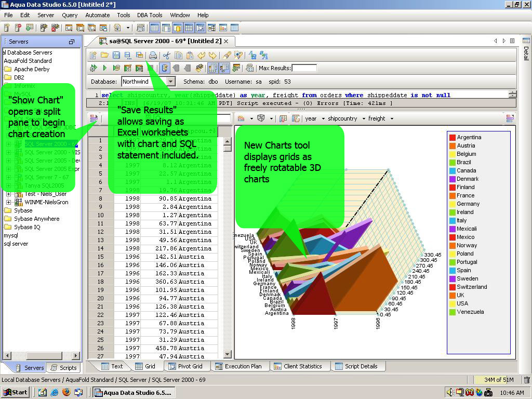Toggle the table grid button next to cylinder button
This screenshot has height=399, width=532.
tap(189, 28)
